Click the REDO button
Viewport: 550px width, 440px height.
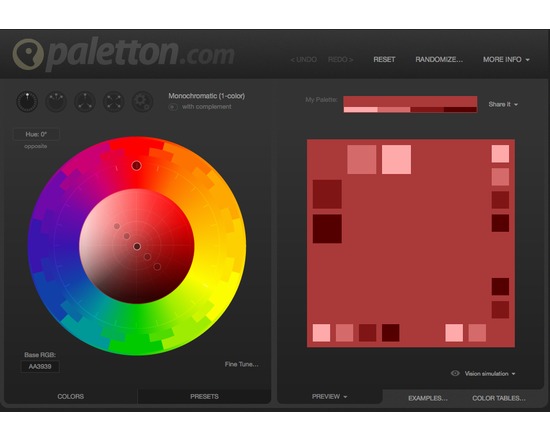tap(341, 60)
